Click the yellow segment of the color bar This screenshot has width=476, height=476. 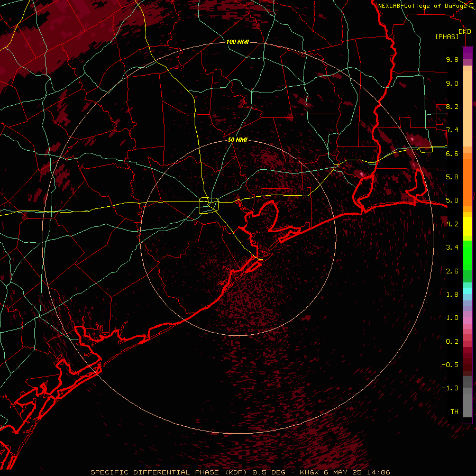(x=467, y=226)
